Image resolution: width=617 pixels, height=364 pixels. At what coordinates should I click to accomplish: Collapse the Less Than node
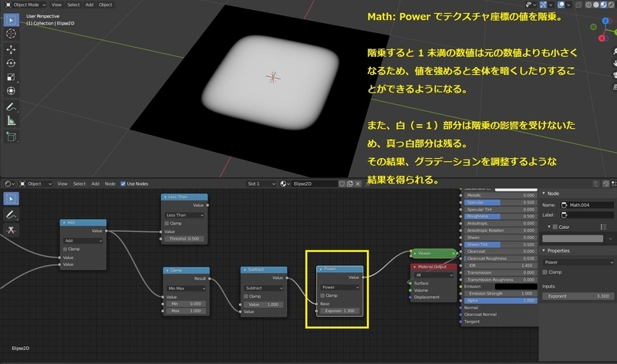(x=165, y=197)
